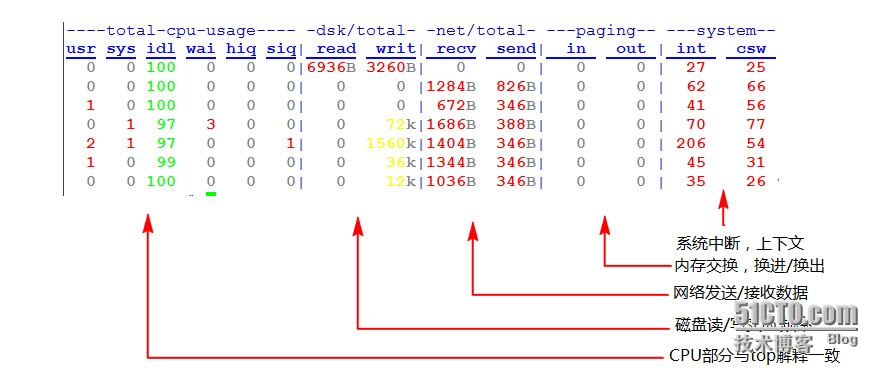The image size is (877, 372).
Task: Click the csw value 54
Action: pos(756,143)
